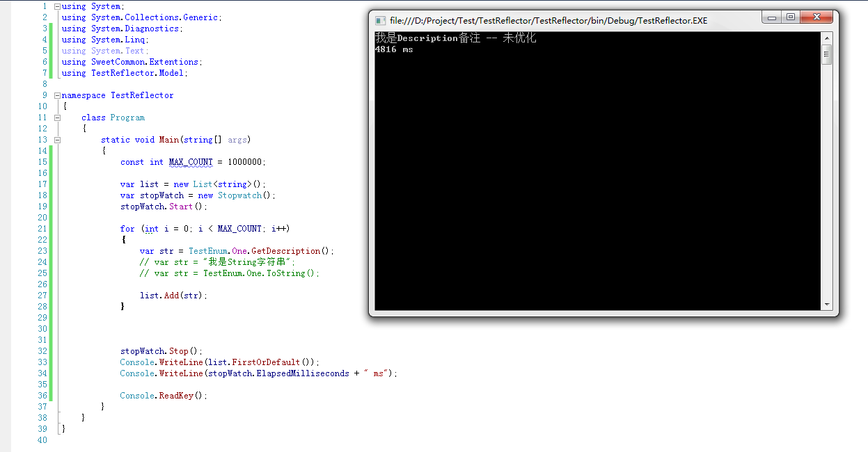The width and height of the screenshot is (868, 452).
Task: Maximize the TestReflector.EXE console window
Action: (791, 17)
